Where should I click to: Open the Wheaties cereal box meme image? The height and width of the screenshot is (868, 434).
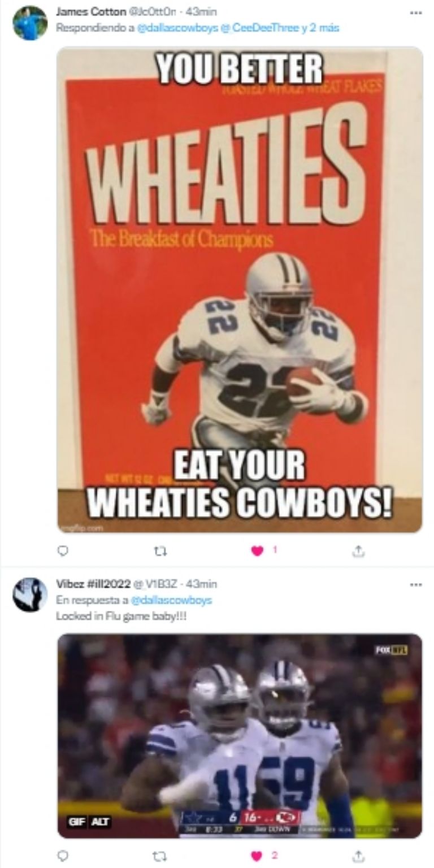tap(240, 289)
